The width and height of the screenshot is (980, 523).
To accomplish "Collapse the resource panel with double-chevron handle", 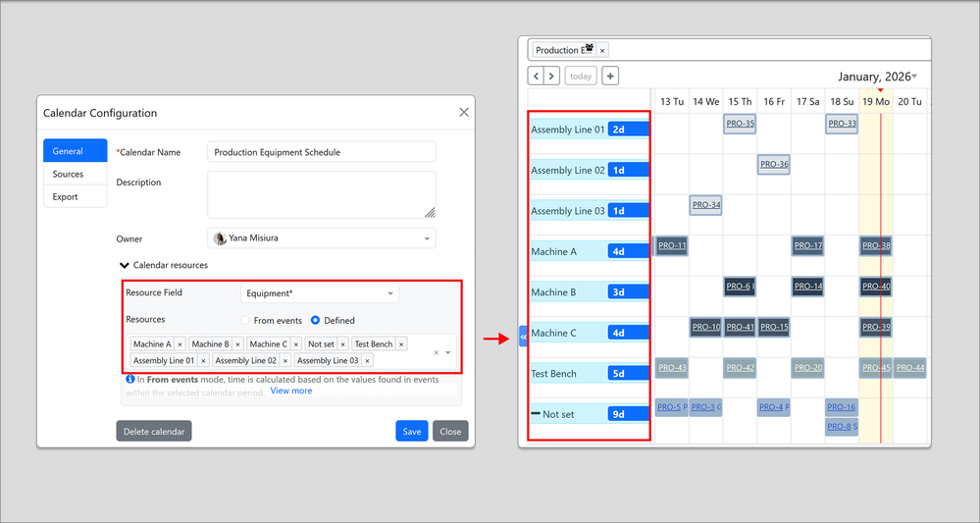I will pyautogui.click(x=523, y=337).
